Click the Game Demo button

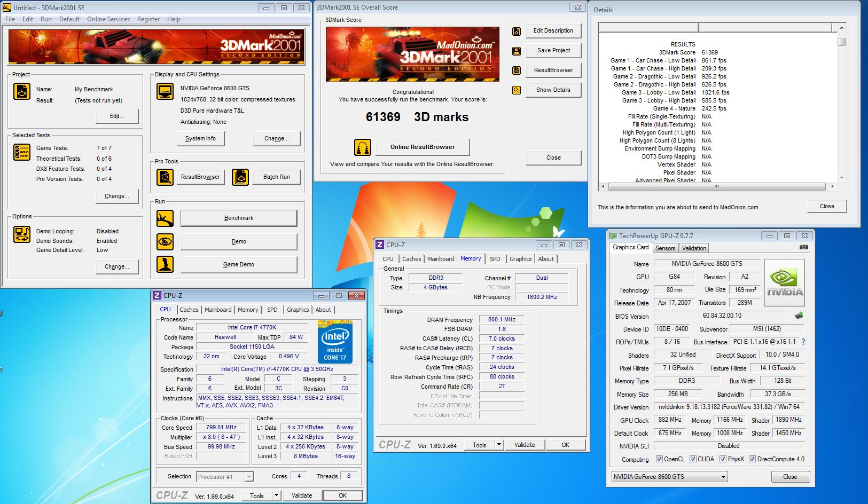(239, 264)
